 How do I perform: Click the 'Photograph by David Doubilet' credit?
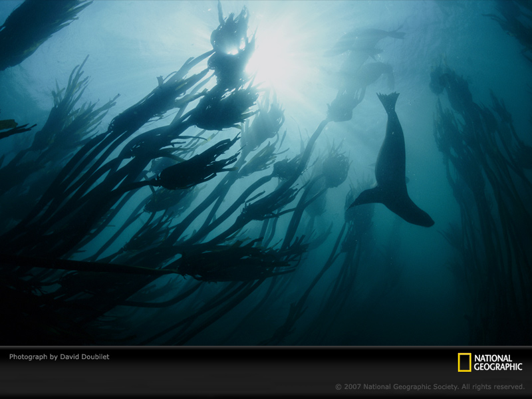59,356
